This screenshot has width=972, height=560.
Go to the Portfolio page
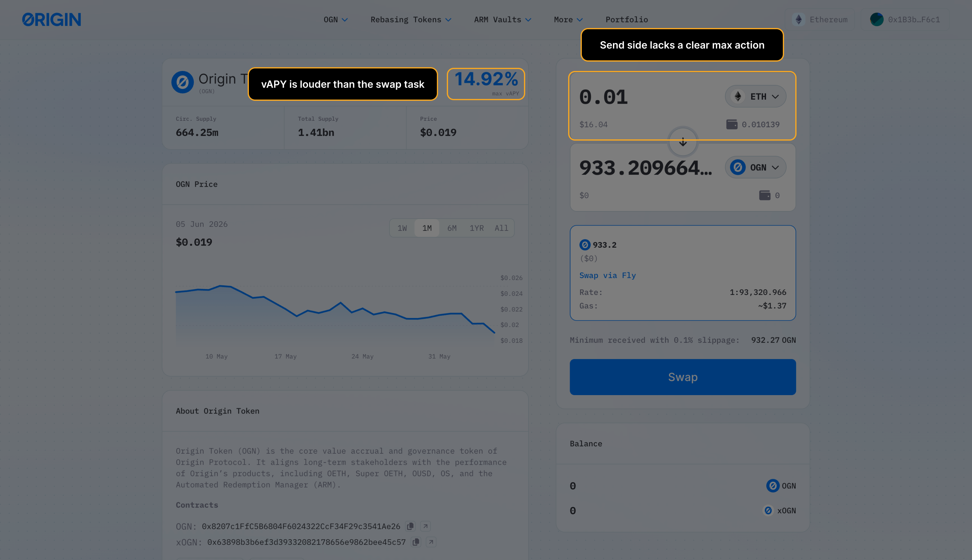627,20
